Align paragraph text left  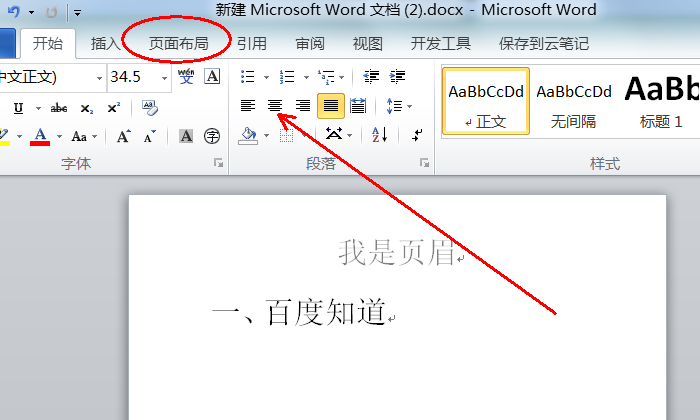pyautogui.click(x=248, y=106)
